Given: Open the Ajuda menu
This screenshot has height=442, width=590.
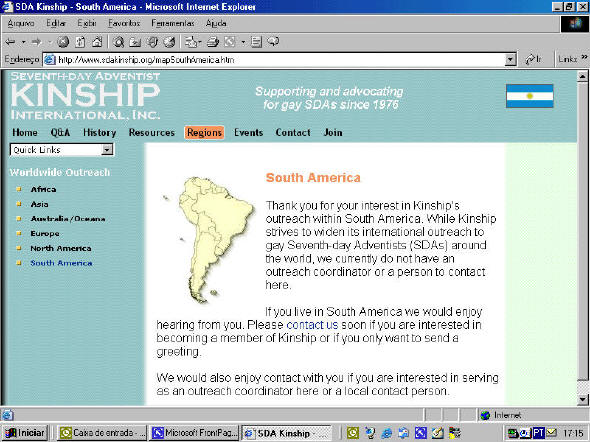Looking at the screenshot, I should coord(216,23).
